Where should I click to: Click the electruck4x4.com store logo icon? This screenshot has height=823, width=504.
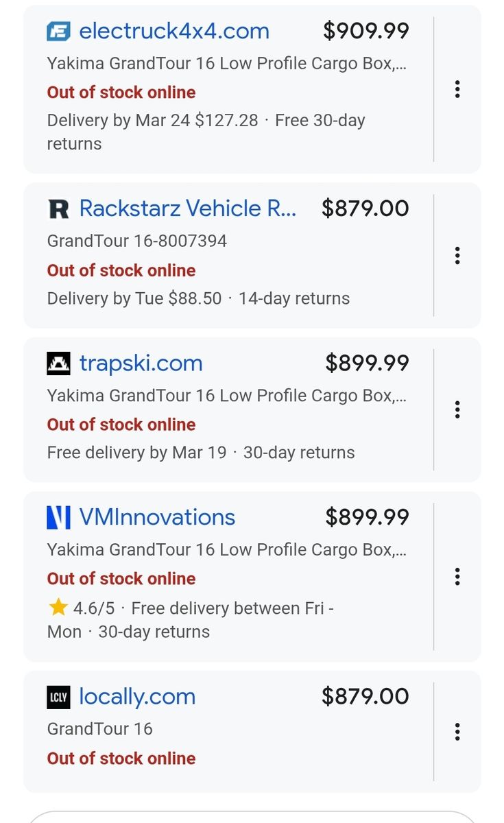click(x=58, y=31)
